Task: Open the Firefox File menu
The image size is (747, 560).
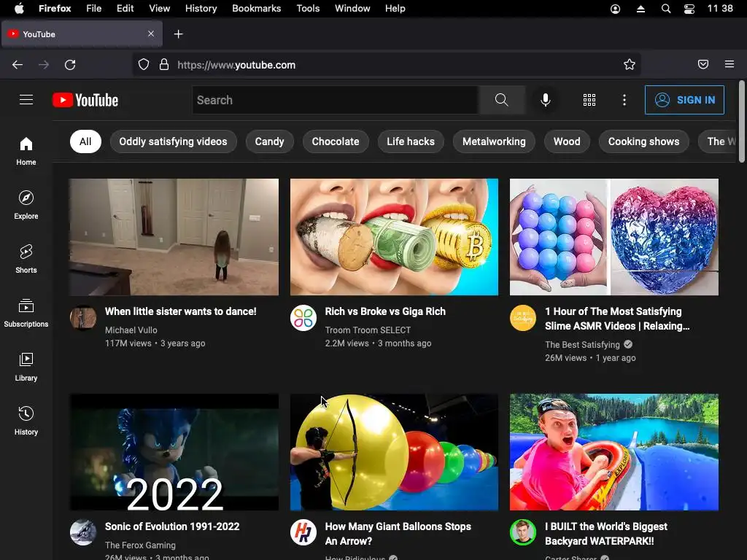Action: coord(94,9)
